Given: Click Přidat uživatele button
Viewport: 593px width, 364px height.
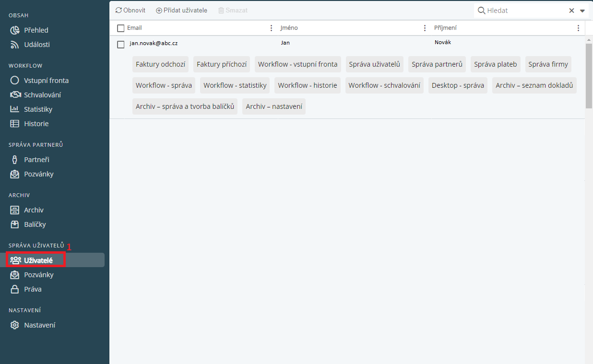Looking at the screenshot, I should coord(181,10).
